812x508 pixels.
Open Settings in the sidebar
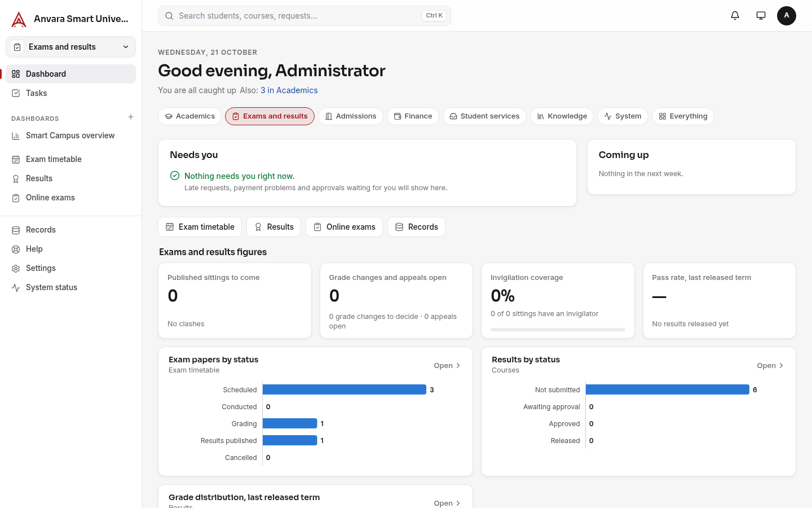70,268
